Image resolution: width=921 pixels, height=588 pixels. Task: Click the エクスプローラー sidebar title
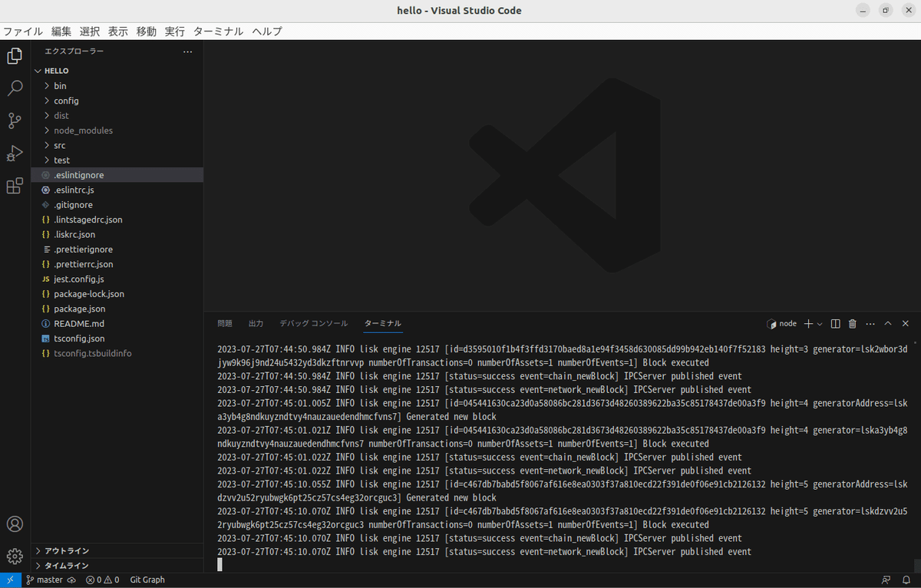pyautogui.click(x=74, y=51)
